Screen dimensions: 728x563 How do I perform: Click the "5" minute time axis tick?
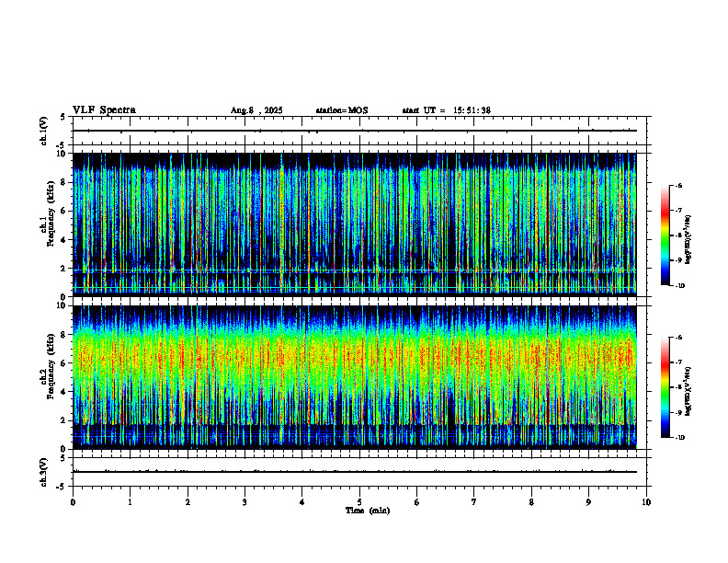(x=359, y=502)
